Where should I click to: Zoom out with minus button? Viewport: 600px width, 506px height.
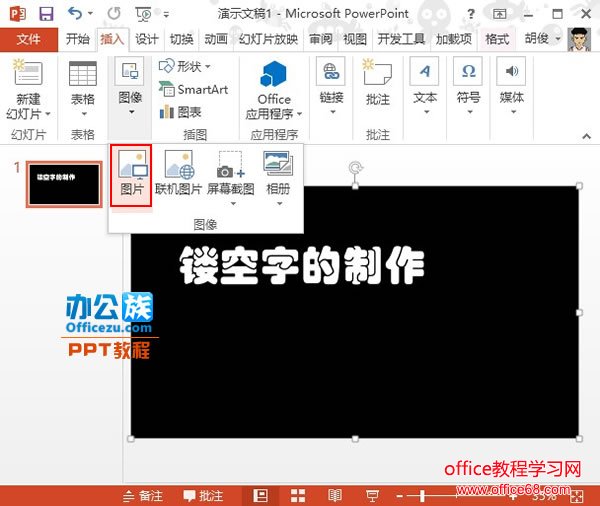pos(399,496)
